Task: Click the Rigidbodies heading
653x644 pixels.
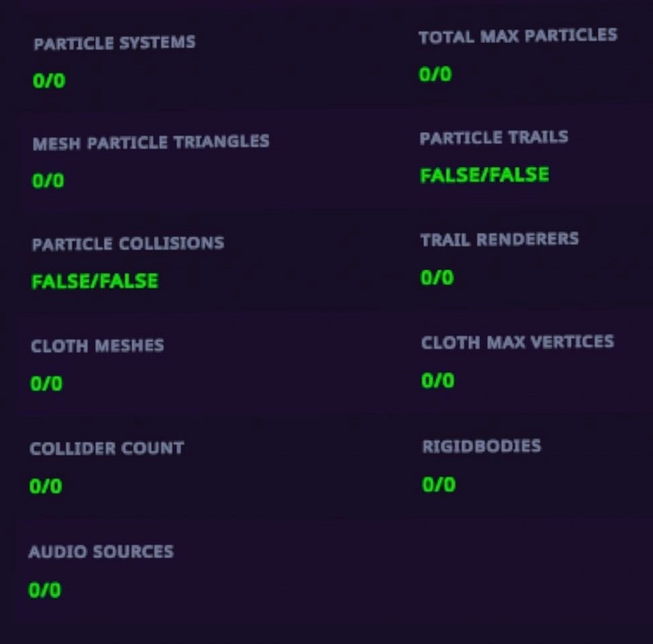Action: click(481, 446)
